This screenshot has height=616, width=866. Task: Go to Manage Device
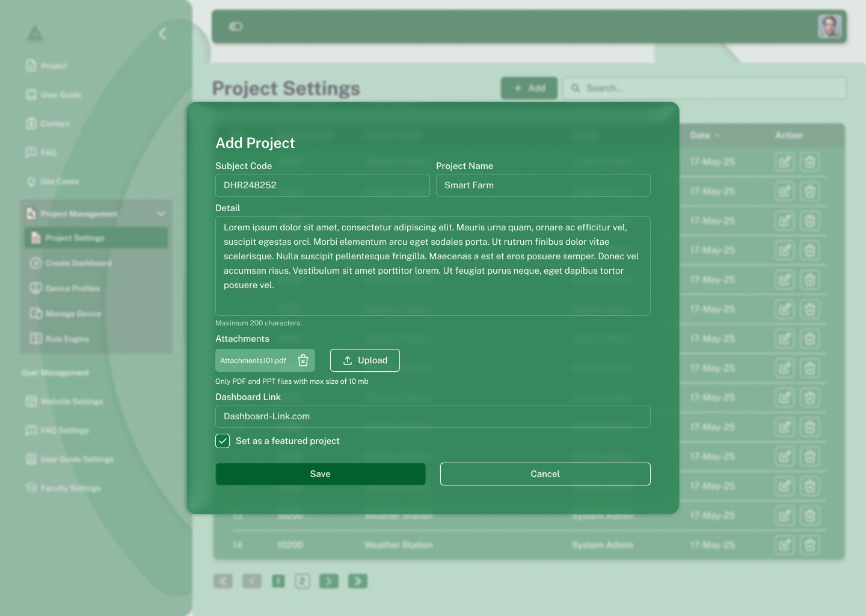point(66,313)
